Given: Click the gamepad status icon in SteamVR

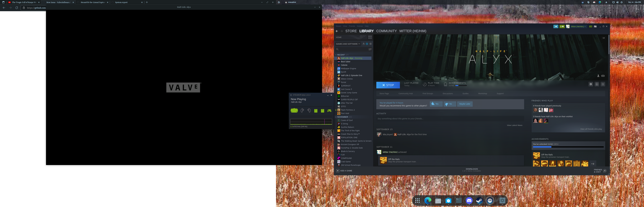Looking at the screenshot, I should [x=329, y=111].
